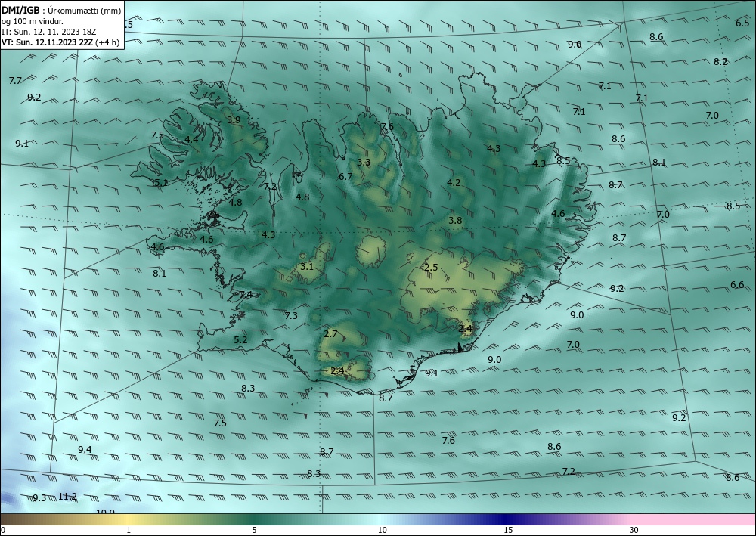Viewport: 756px width, 536px height.
Task: Click the 5 tick on the colour scale
Action: [254, 531]
